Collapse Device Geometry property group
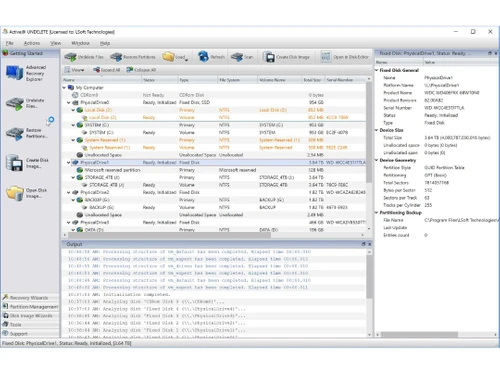500x375 pixels. pos(376,160)
